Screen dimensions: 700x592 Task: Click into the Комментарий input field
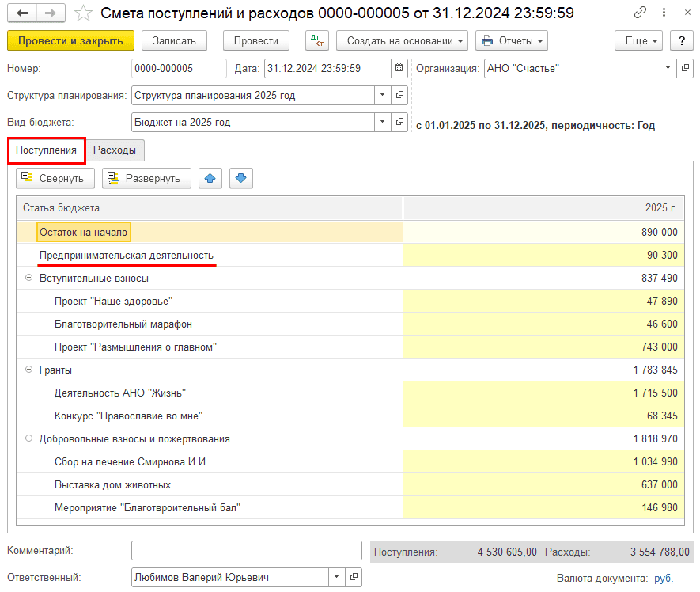coord(246,551)
